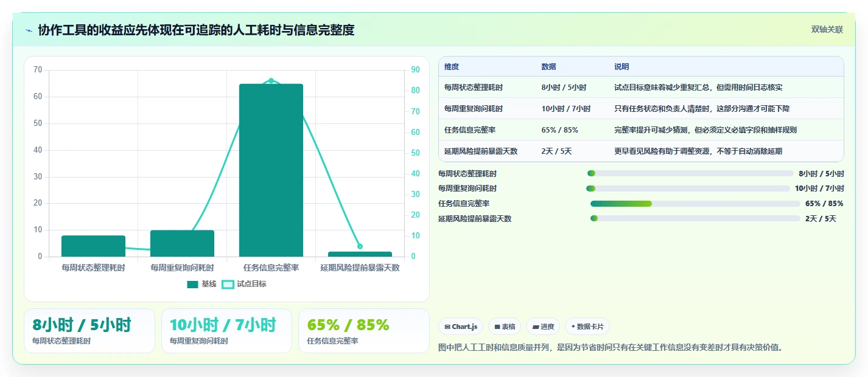The image size is (868, 377).
Task: Click the 维度 table column header
Action: click(452, 67)
